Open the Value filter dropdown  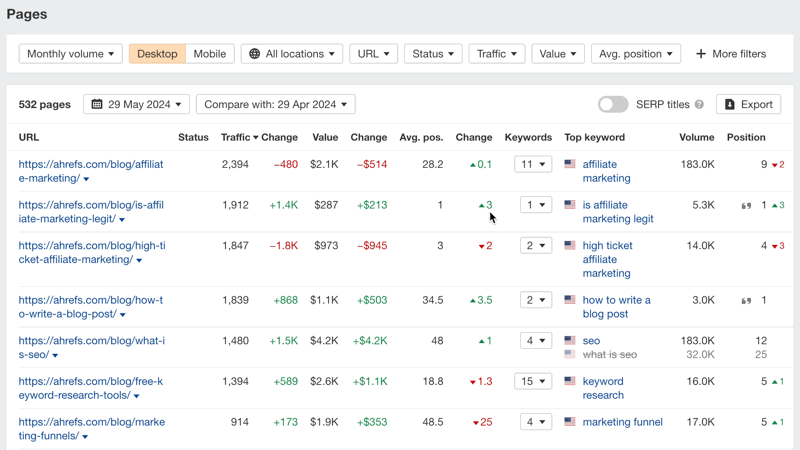click(558, 54)
